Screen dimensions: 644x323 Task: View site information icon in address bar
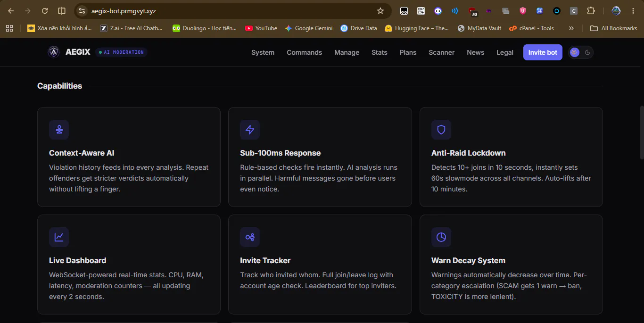pos(82,11)
